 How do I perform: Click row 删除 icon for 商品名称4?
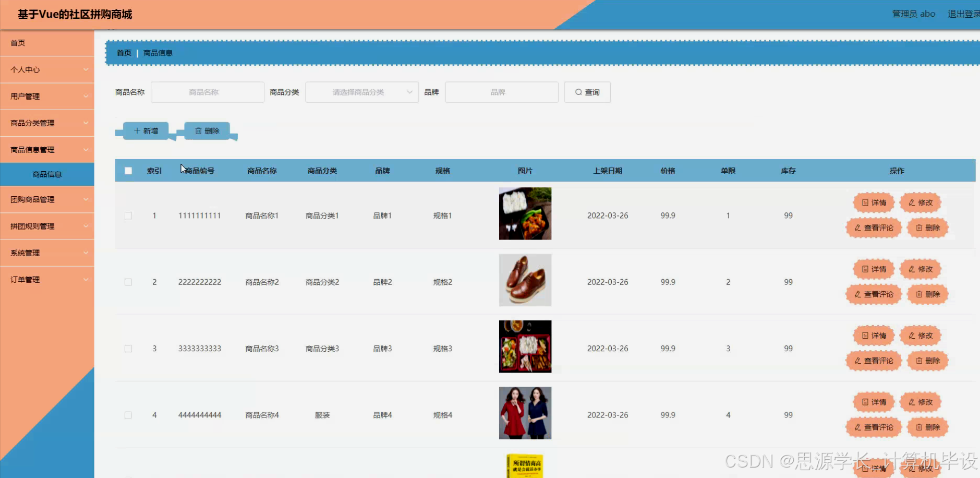coord(918,427)
